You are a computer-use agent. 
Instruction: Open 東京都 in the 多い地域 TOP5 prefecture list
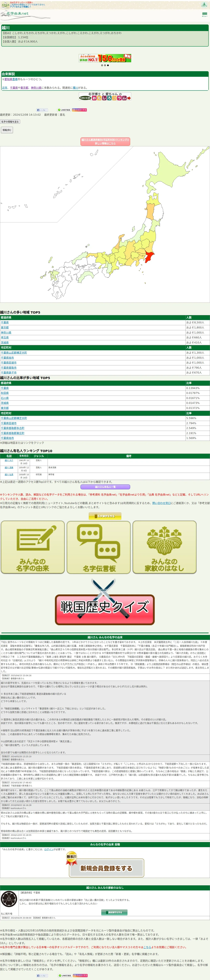click(5, 327)
